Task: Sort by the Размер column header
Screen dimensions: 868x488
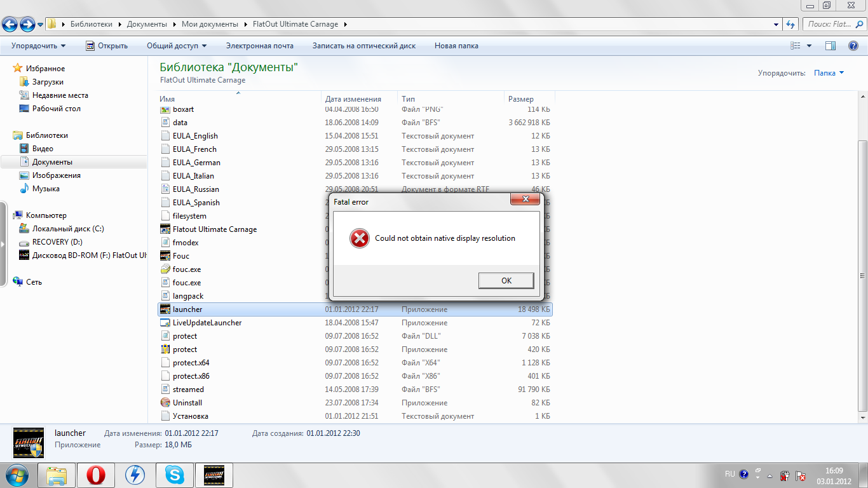Action: click(x=530, y=98)
